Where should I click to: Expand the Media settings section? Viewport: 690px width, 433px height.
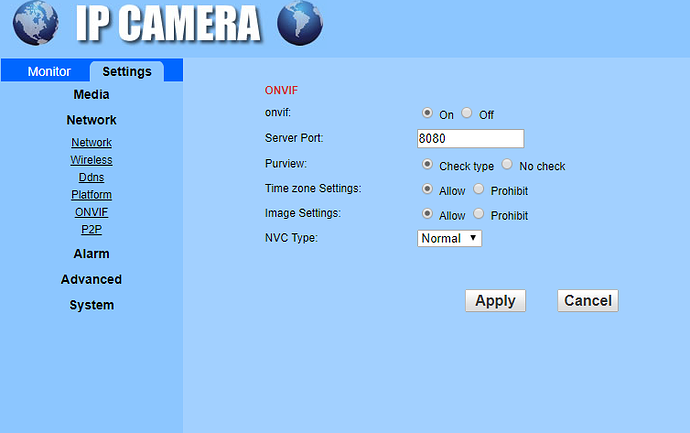click(x=91, y=94)
